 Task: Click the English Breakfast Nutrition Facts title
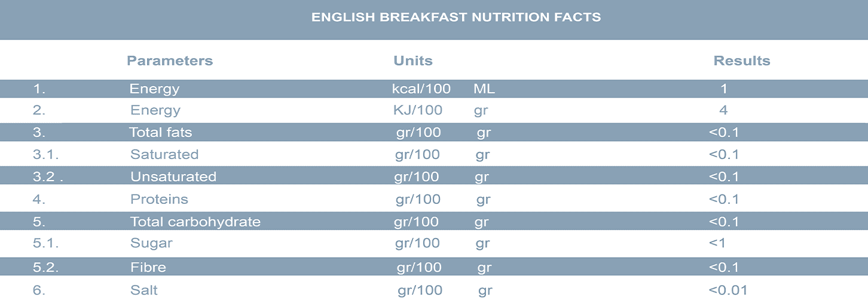pos(456,17)
